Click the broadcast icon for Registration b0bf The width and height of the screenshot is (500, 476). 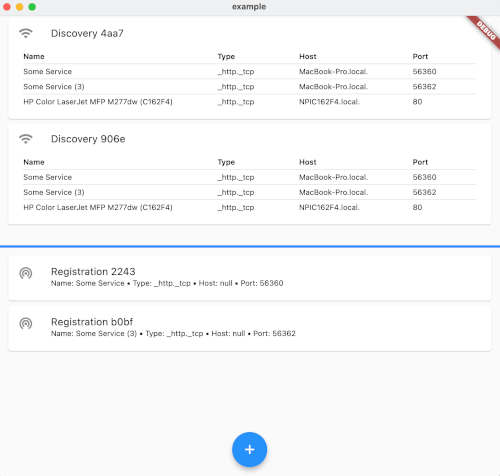coord(26,323)
